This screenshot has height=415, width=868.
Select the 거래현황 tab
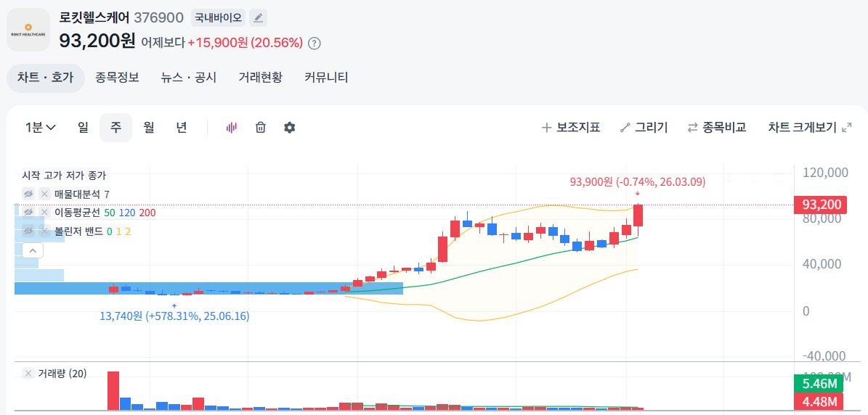(260, 78)
